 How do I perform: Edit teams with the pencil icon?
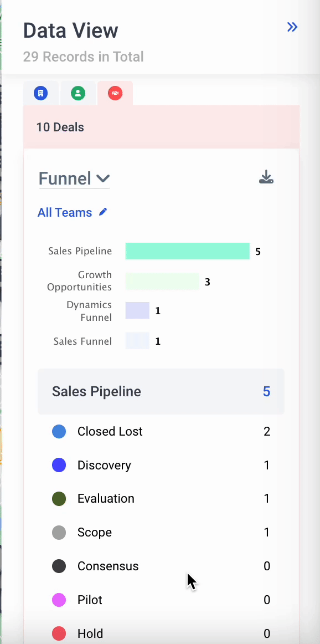[103, 212]
